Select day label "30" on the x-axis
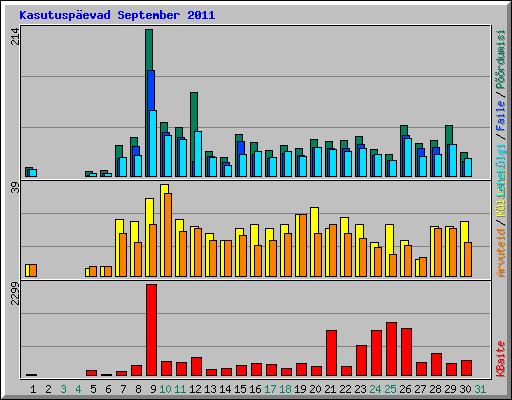 [x=465, y=389]
